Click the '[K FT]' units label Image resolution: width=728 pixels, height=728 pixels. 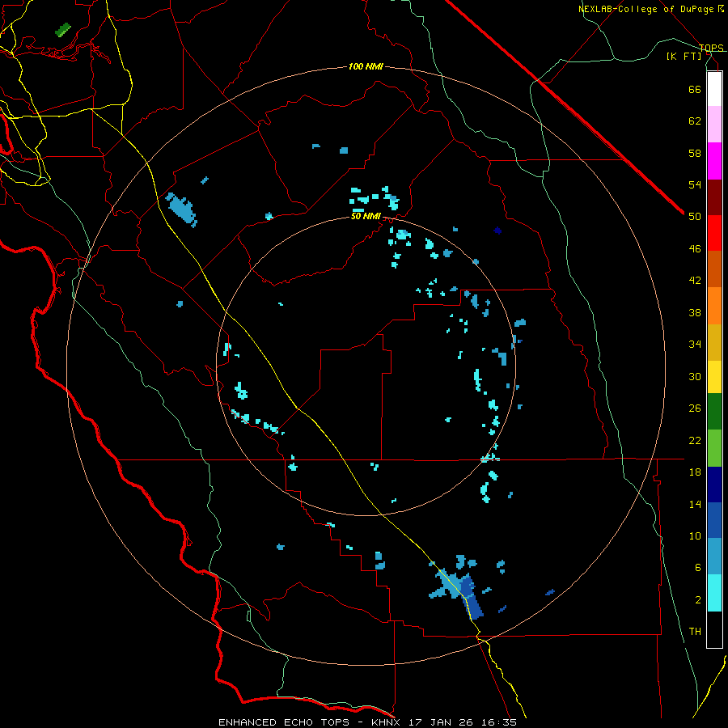point(684,57)
